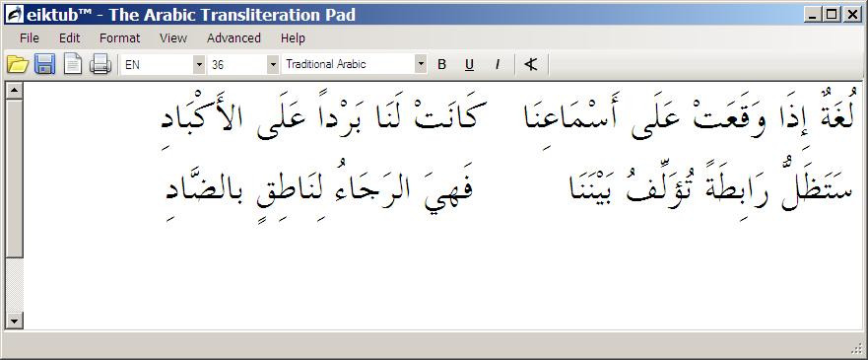Open the View menu
This screenshot has width=868, height=360.
click(173, 38)
